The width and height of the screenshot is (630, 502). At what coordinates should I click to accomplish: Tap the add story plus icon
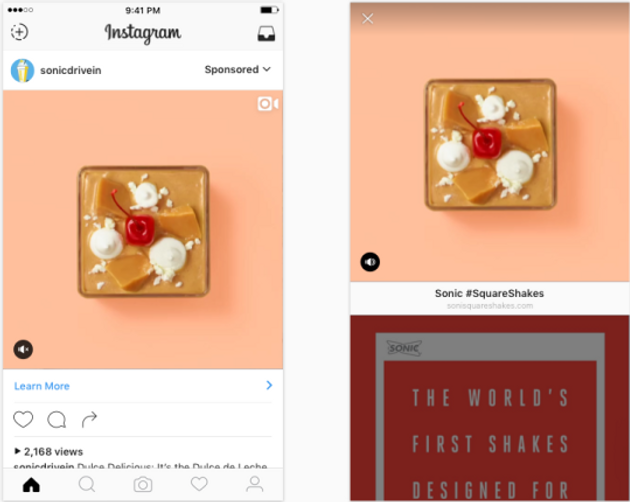tap(19, 32)
